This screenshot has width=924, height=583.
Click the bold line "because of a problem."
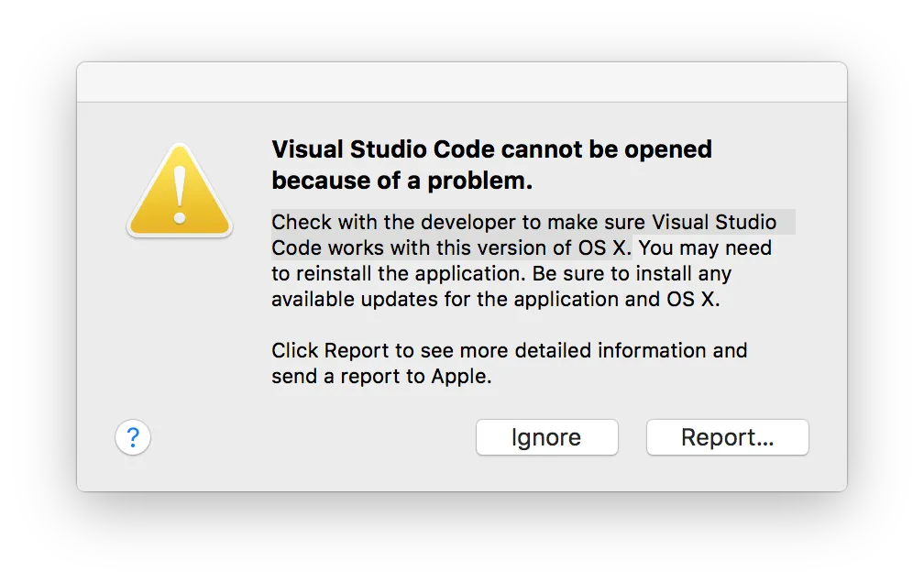[x=401, y=181]
